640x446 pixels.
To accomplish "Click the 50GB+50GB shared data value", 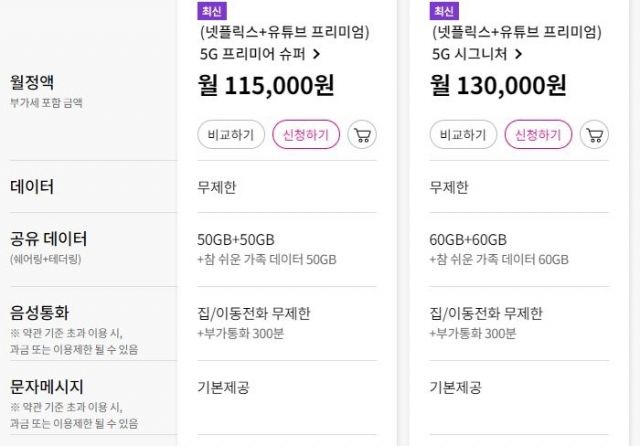I will tap(237, 239).
